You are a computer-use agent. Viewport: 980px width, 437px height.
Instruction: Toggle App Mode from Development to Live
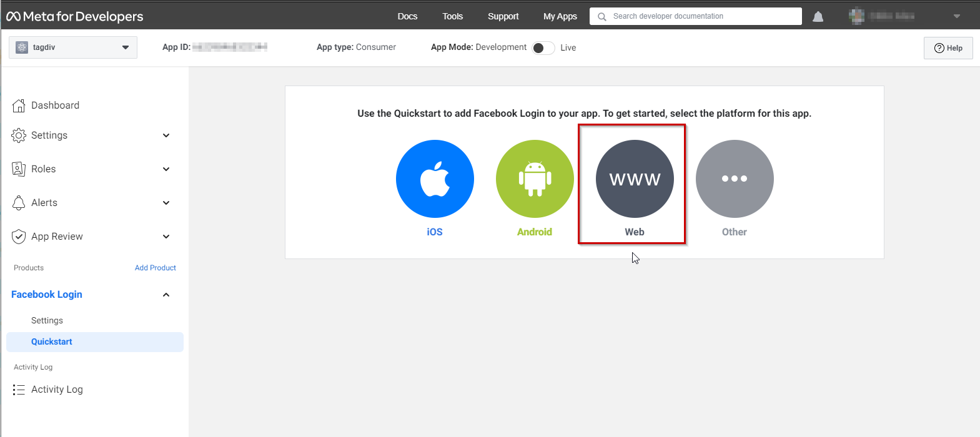543,48
